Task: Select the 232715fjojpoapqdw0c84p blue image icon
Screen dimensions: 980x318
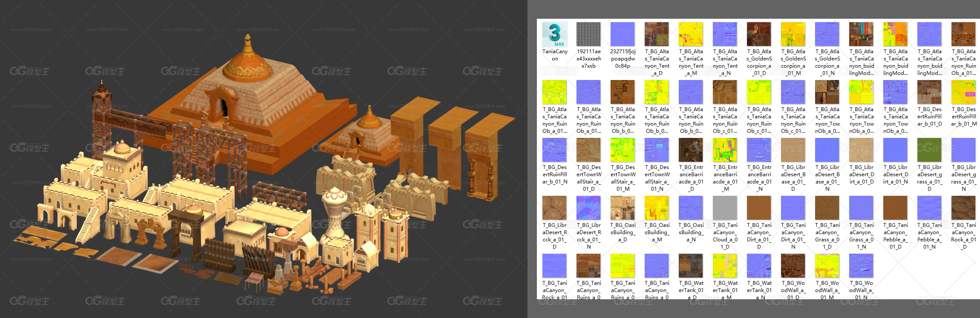Action: (623, 34)
